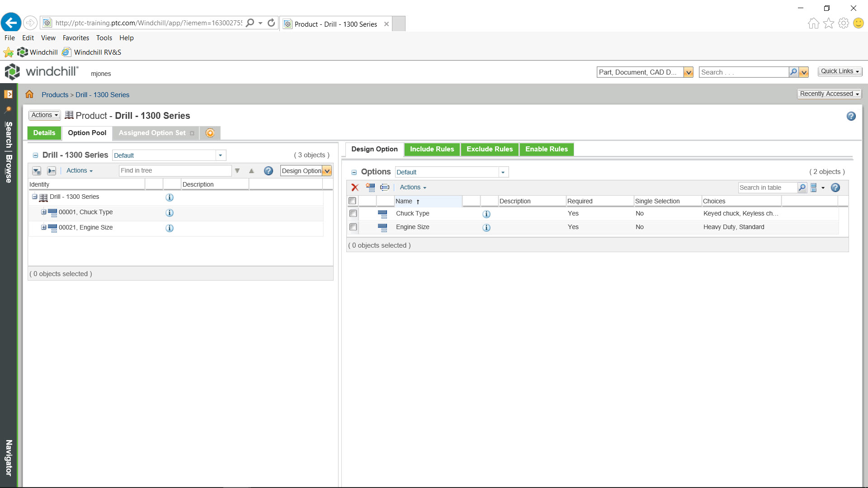This screenshot has width=868, height=488.
Task: Open the Recently Accessed dropdown
Action: [x=829, y=94]
